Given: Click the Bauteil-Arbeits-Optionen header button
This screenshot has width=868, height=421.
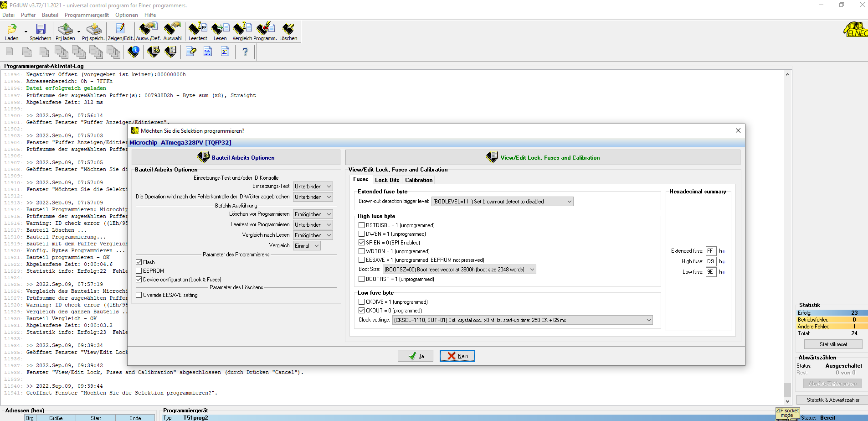Looking at the screenshot, I should pos(236,158).
